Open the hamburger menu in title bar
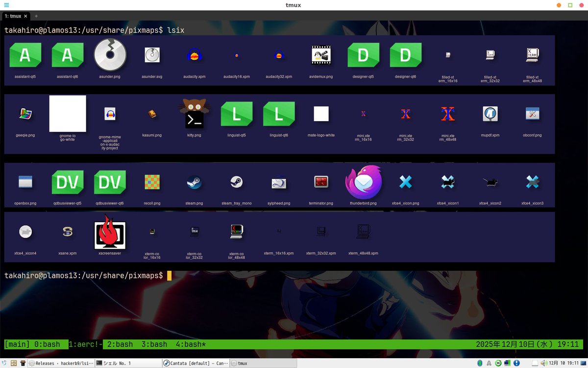The image size is (588, 368). pos(6,5)
